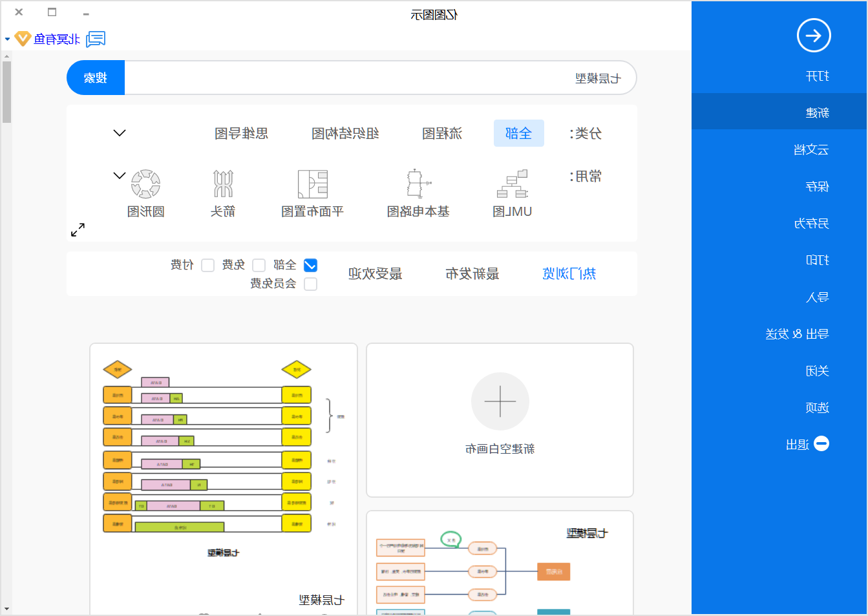Expand the 分类 row chevron
Screen dimensions: 868x616
[120, 133]
